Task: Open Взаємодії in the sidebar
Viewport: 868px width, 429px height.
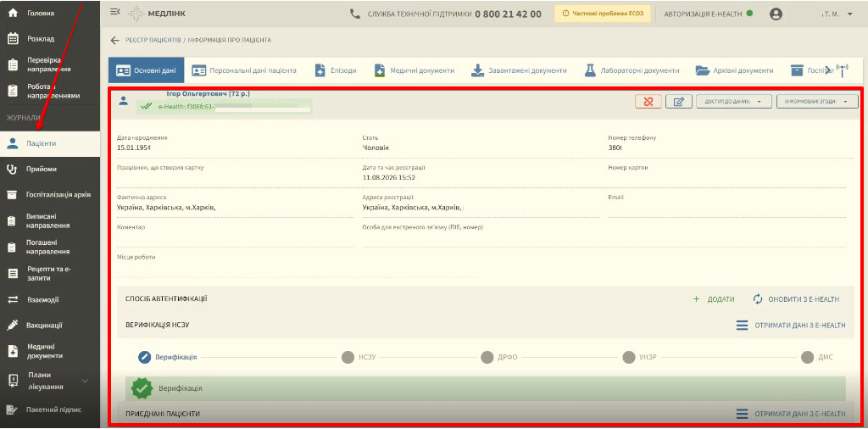Action: [50, 299]
